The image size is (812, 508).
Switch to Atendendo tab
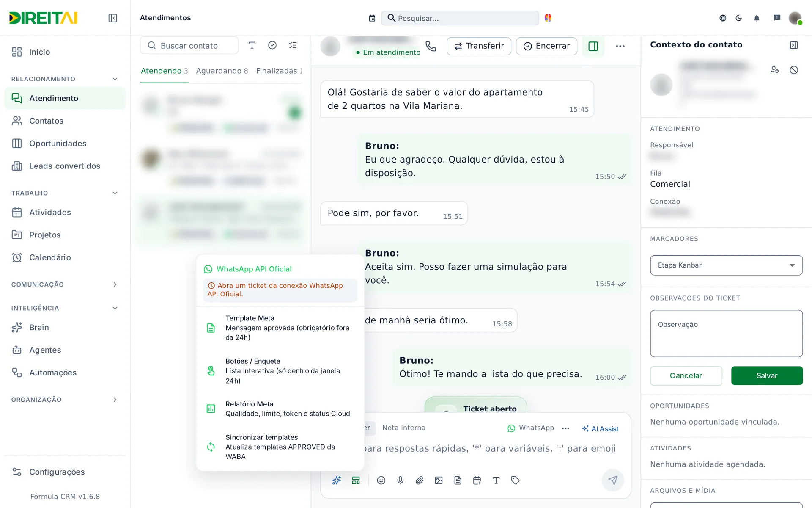click(x=165, y=71)
